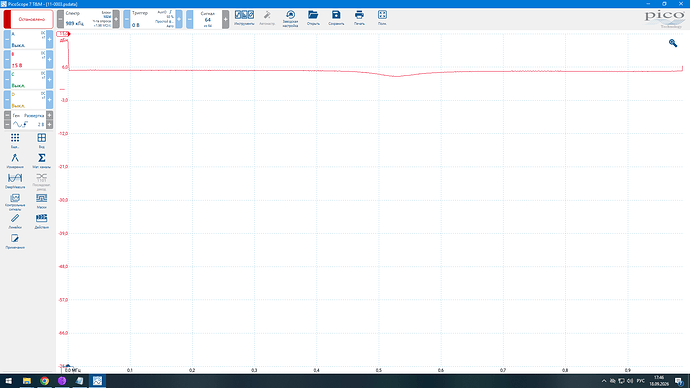Toggle channel C (Выкл.) settings
The width and height of the screenshot is (690, 388).
tap(28, 80)
